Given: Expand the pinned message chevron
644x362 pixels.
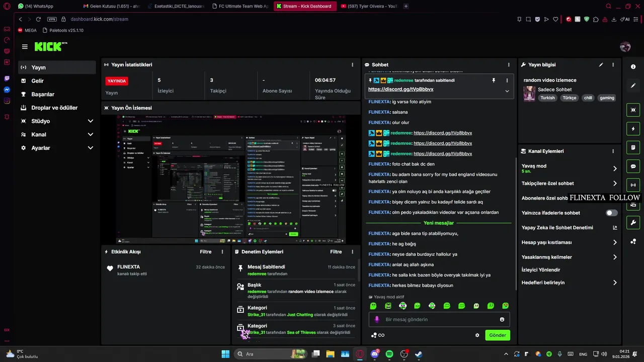Looking at the screenshot, I should click(507, 91).
